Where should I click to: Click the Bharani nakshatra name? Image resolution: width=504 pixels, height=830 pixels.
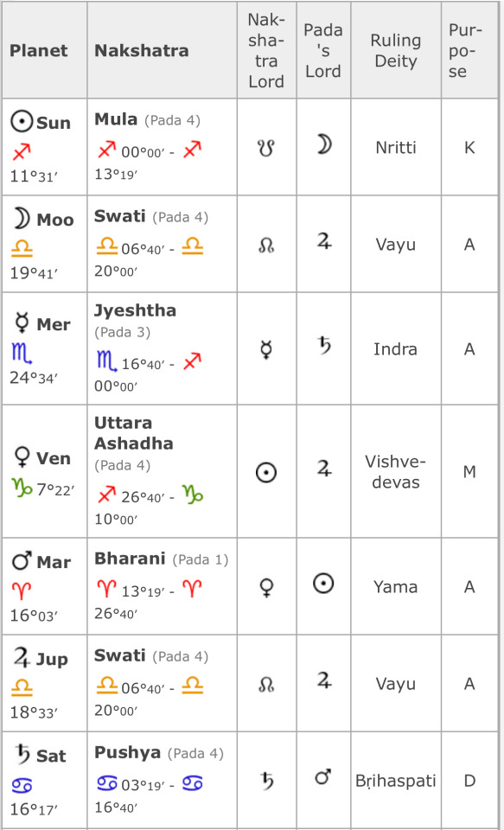point(130,559)
